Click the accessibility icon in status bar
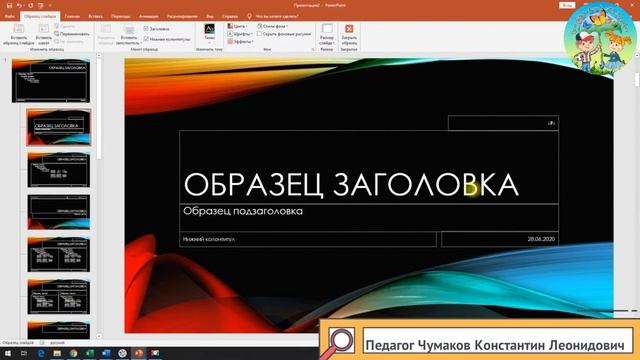The height and width of the screenshot is (360, 640). (42, 343)
